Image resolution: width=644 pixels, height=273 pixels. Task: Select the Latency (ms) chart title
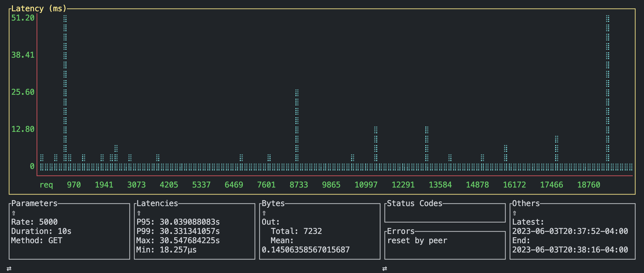39,9
